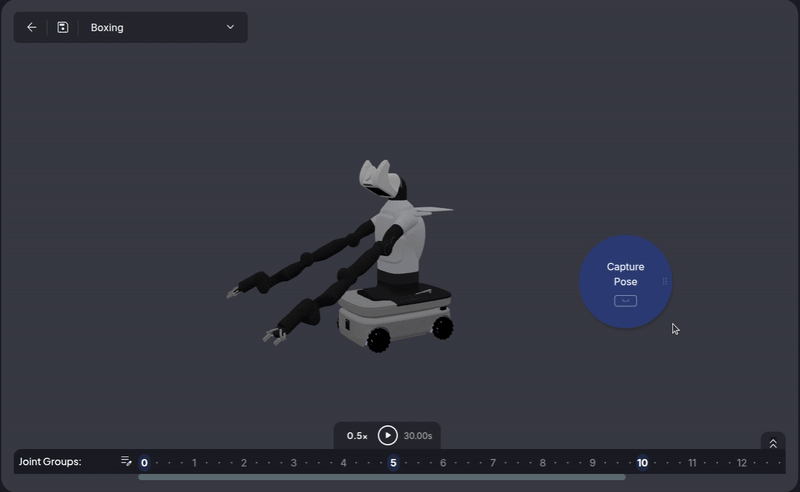Edit the 30.00s duration value
Image resolution: width=800 pixels, height=492 pixels.
(418, 436)
